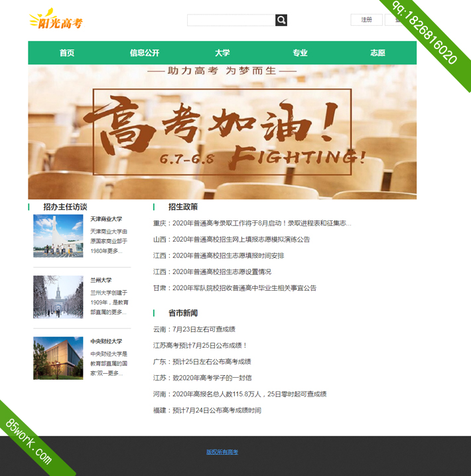The image size is (471, 476).
Task: Click the 版权所有高考 footer link
Action: point(222,451)
